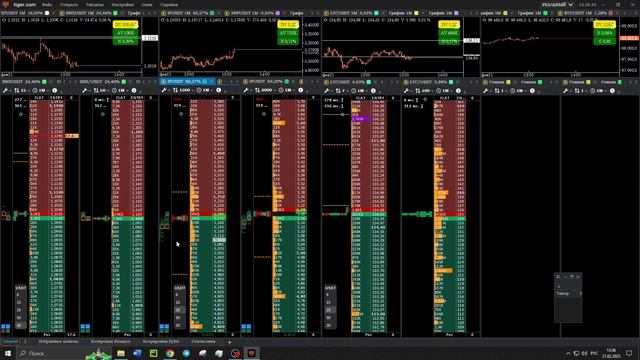Open wrench settings in IPUSDT 60,20% order book

point(246,90)
